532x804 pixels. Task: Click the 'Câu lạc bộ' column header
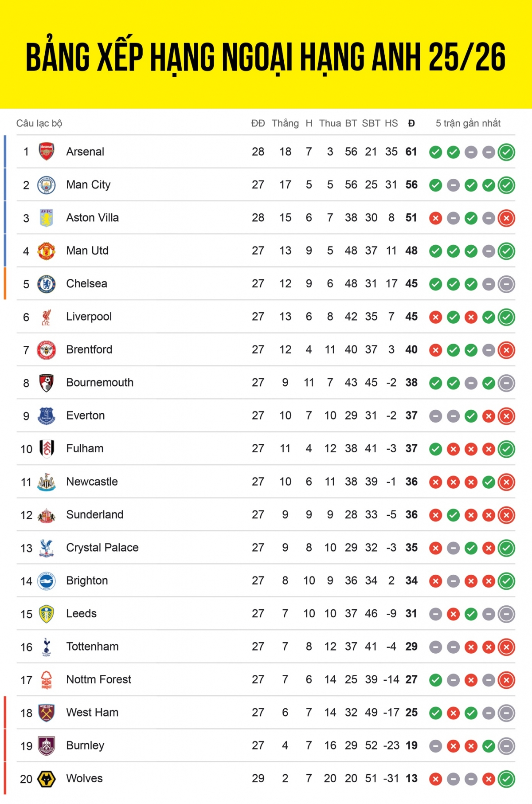pyautogui.click(x=39, y=123)
